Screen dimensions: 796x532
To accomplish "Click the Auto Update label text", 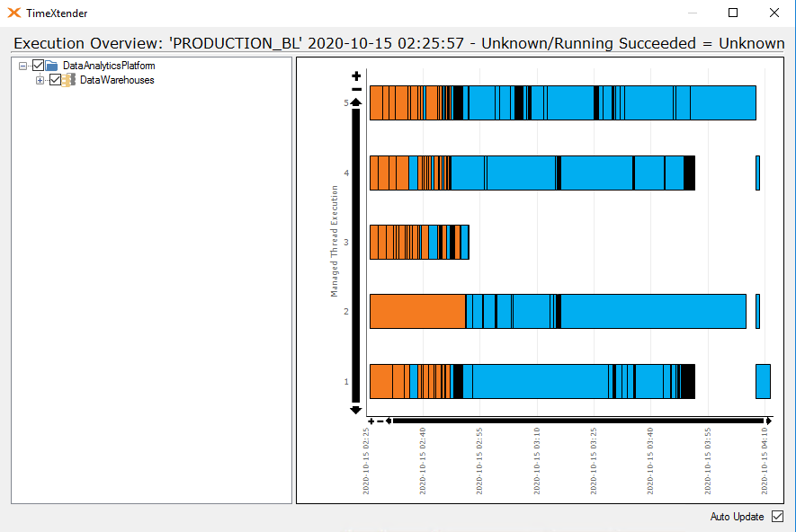I will [738, 517].
